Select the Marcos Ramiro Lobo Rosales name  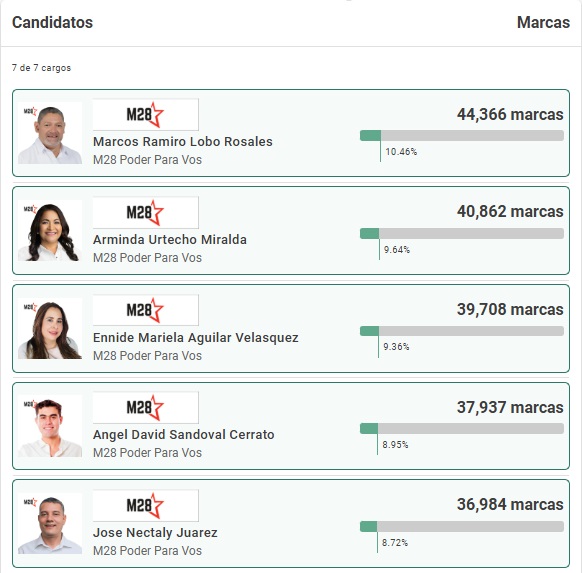183,142
